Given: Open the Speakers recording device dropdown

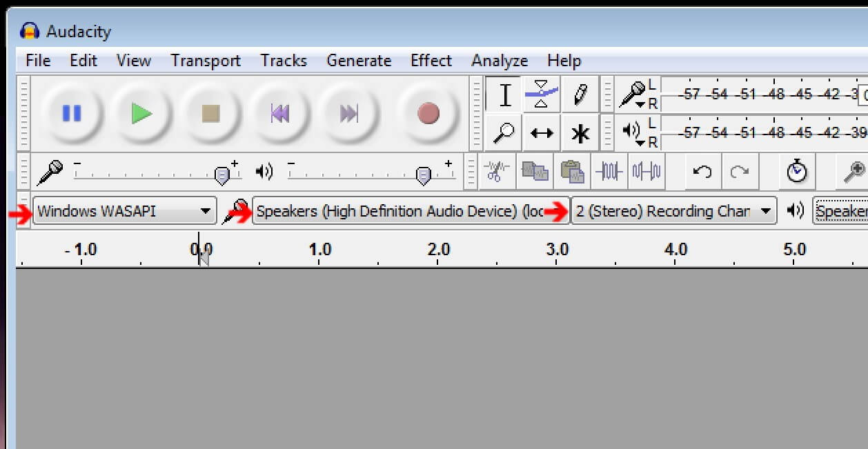Looking at the screenshot, I should click(x=411, y=211).
